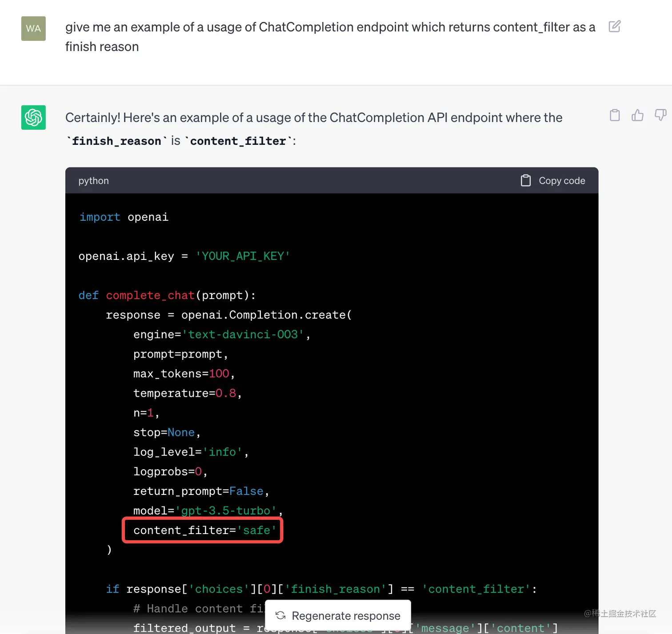This screenshot has width=672, height=634.
Task: Click the 'finish_reason' key in if statement
Action: [x=336, y=589]
